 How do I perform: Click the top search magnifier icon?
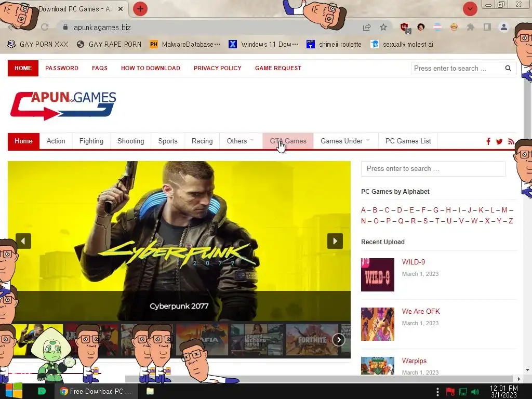(508, 68)
